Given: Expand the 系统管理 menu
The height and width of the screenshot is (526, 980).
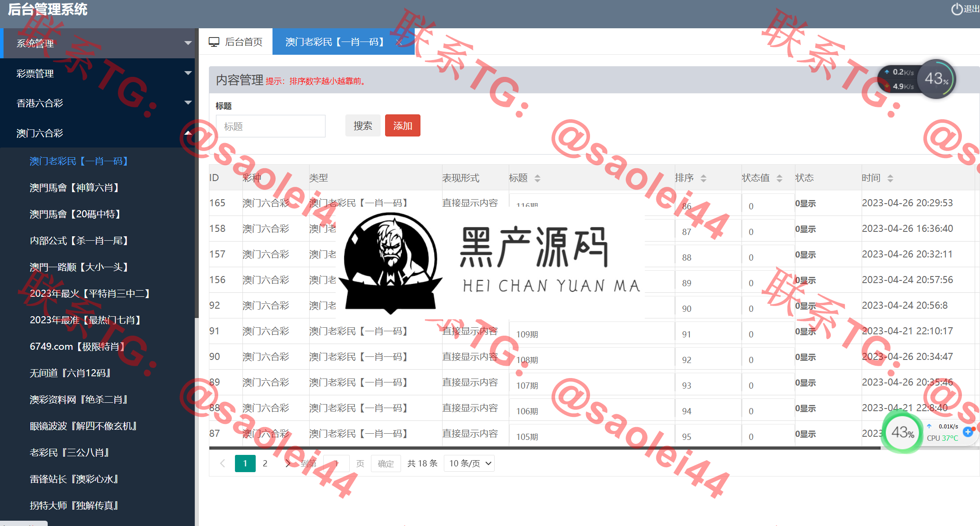Looking at the screenshot, I should pyautogui.click(x=97, y=43).
